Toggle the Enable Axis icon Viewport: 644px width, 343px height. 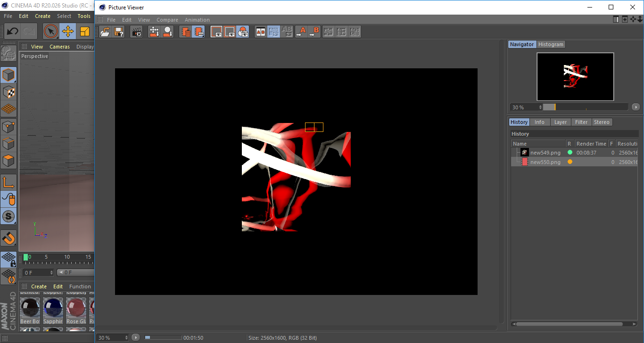[x=8, y=182]
